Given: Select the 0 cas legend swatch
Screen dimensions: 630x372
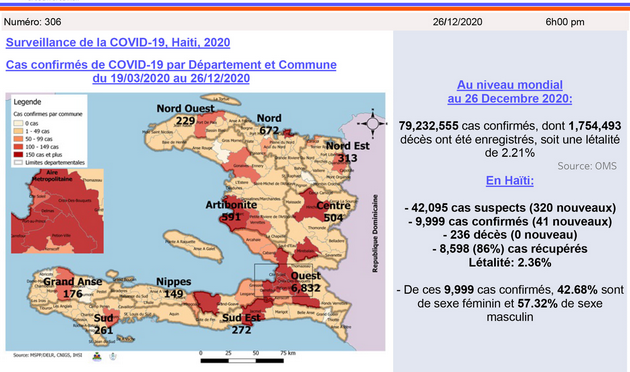Looking at the screenshot, I should click(x=18, y=123).
